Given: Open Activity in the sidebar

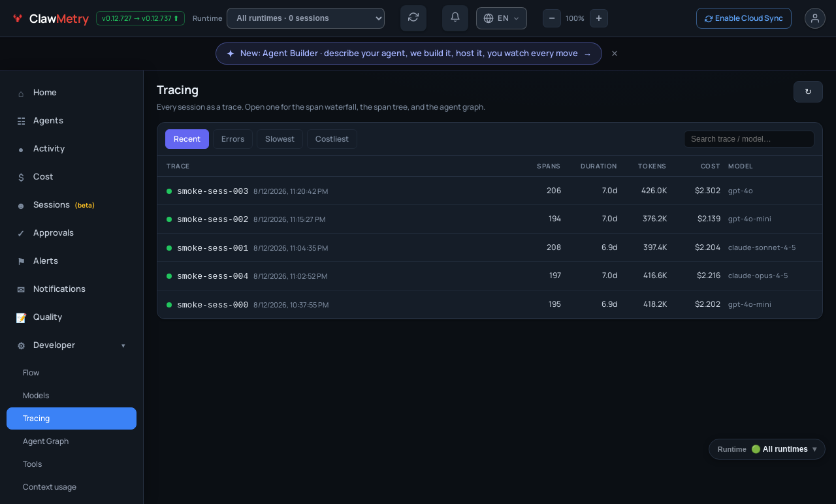Looking at the screenshot, I should click(x=72, y=149).
